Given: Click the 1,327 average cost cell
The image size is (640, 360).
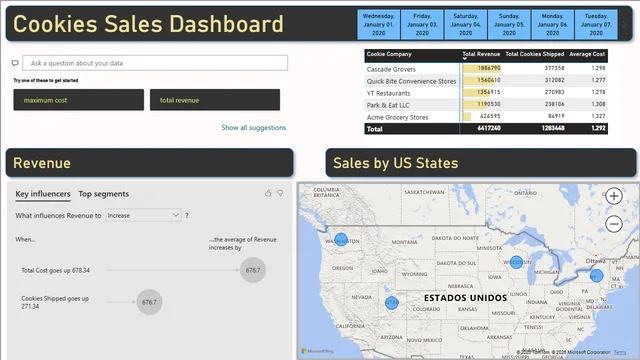Looking at the screenshot, I should point(598,116).
